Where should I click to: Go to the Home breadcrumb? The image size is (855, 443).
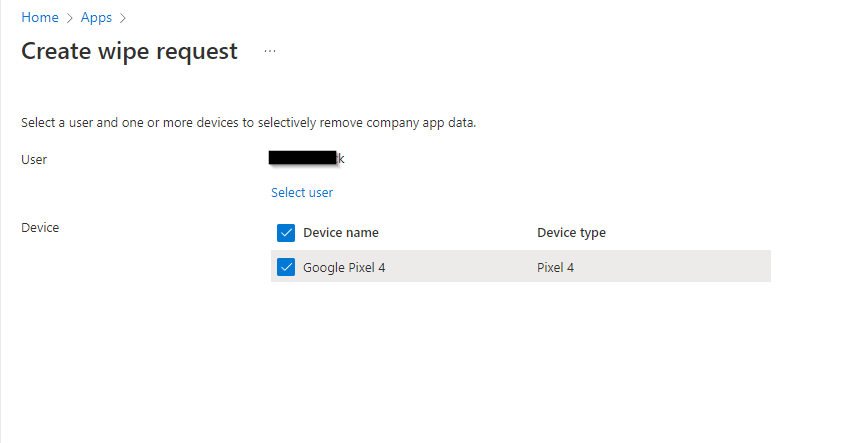(x=40, y=18)
